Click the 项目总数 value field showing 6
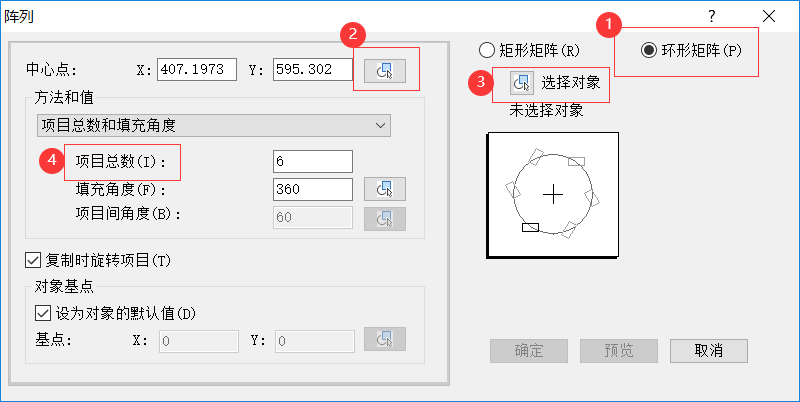Viewport: 800px width, 402px height. pos(312,161)
